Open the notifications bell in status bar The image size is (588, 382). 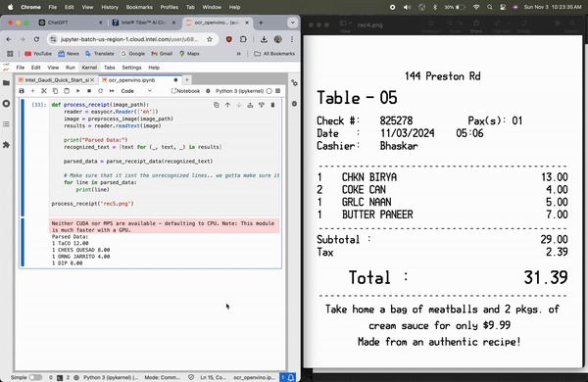291,377
